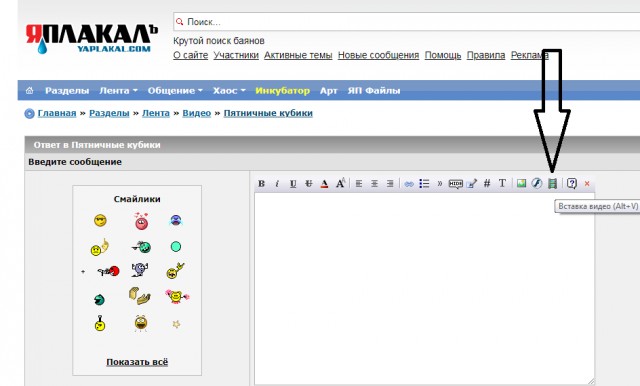The width and height of the screenshot is (640, 386).
Task: Insert the purple dancing smiley
Action: point(140,269)
